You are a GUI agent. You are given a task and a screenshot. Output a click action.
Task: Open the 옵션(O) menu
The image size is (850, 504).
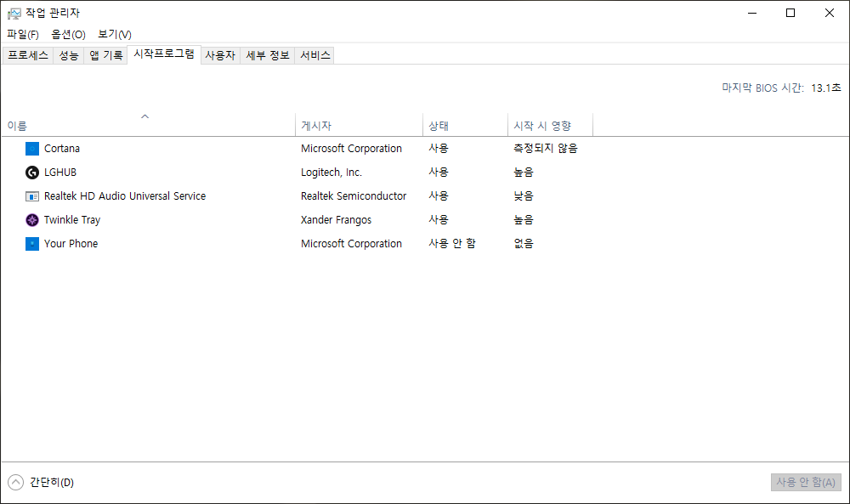tap(68, 34)
